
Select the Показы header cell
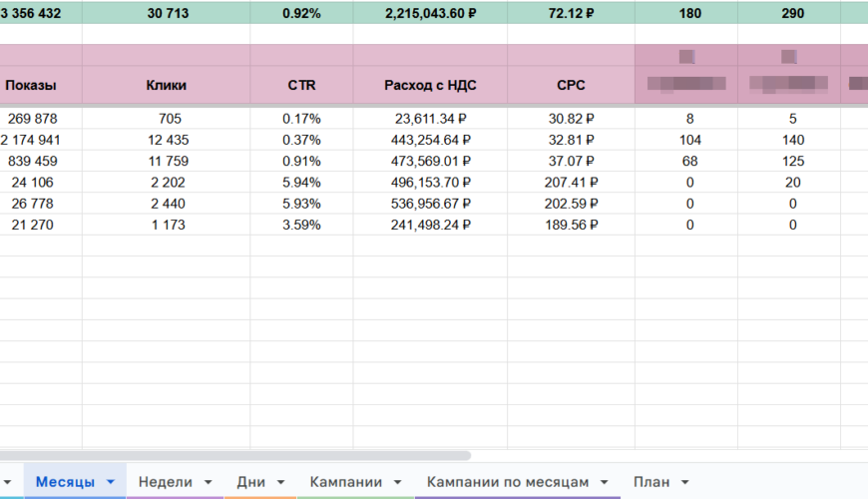point(31,86)
